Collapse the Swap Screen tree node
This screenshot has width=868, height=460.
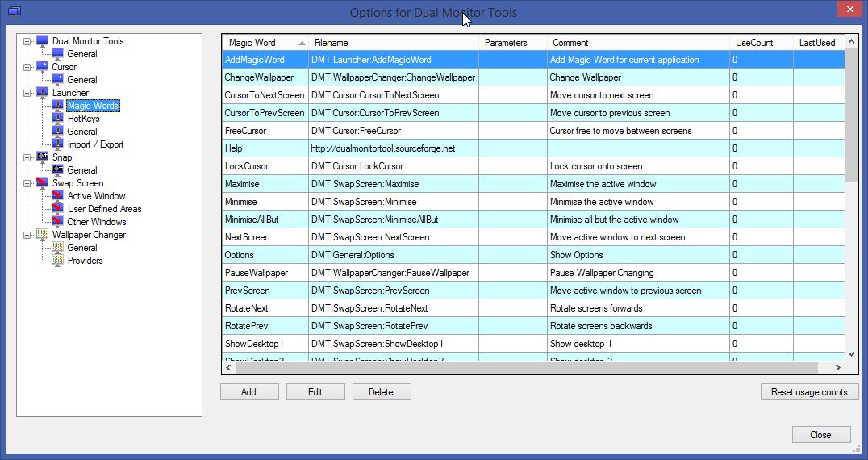pos(27,183)
